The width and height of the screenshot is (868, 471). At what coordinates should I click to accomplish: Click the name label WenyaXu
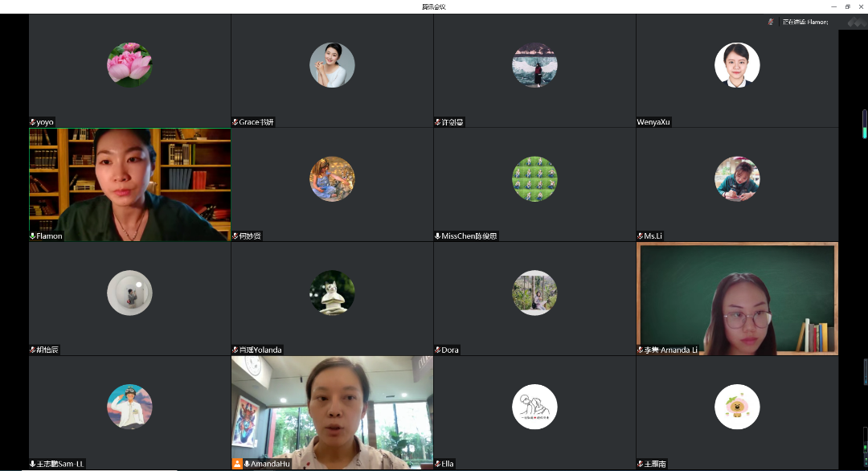[653, 122]
